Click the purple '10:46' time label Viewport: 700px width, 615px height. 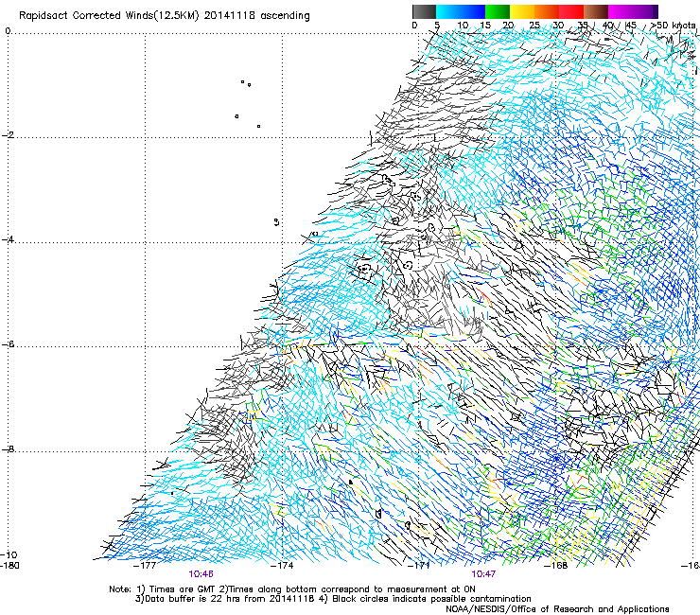pos(201,574)
